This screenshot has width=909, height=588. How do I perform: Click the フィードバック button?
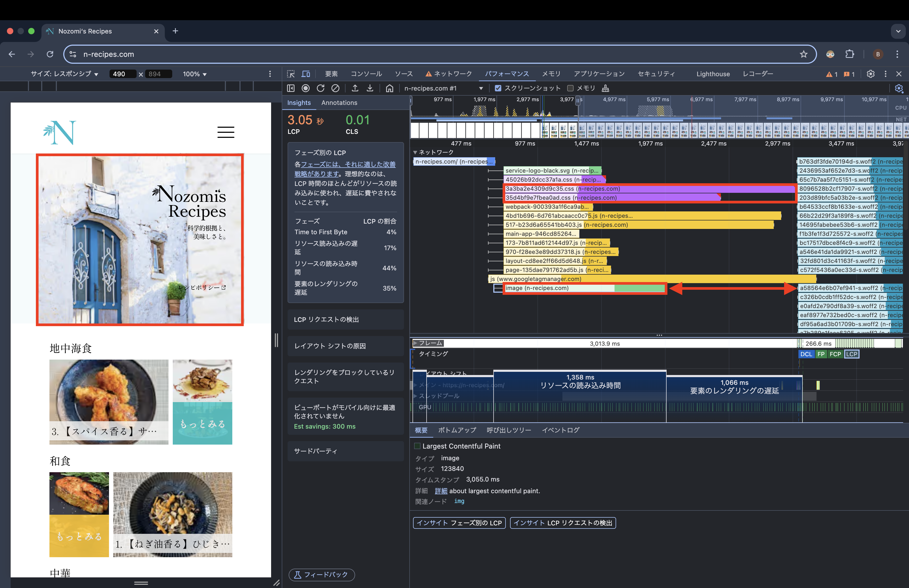pyautogui.click(x=322, y=575)
